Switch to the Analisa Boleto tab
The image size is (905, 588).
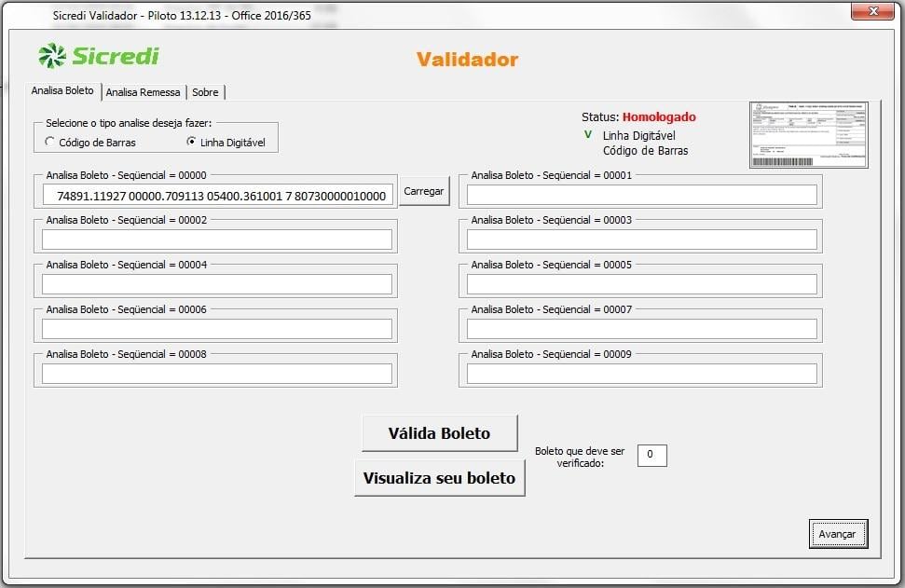point(62,90)
